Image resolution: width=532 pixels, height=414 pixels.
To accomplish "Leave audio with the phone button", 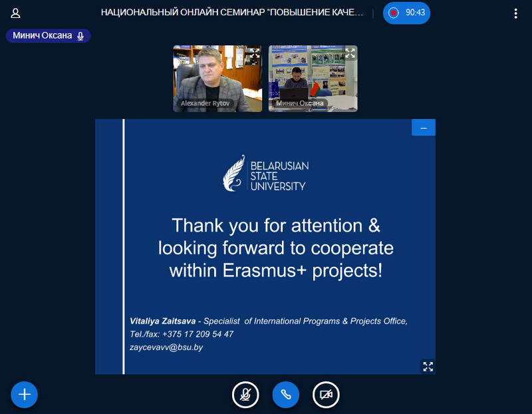I will pyautogui.click(x=286, y=395).
